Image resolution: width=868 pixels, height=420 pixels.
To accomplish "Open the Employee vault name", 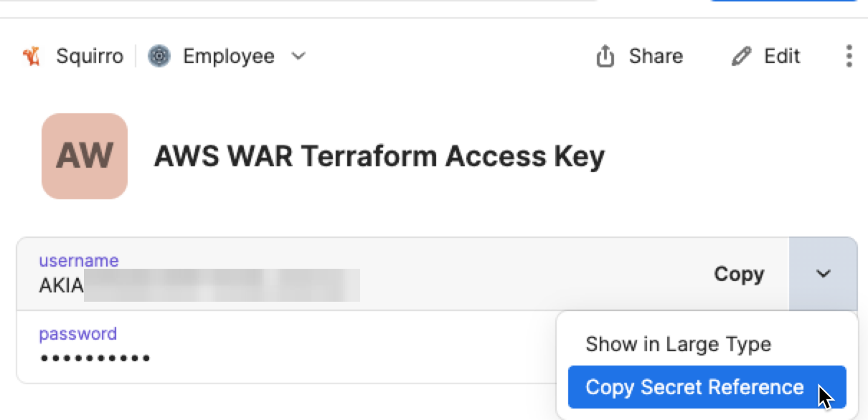I will (x=228, y=56).
